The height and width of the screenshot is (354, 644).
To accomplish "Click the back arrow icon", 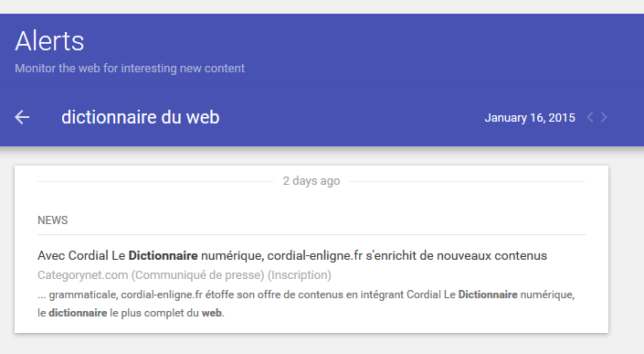I will (22, 117).
